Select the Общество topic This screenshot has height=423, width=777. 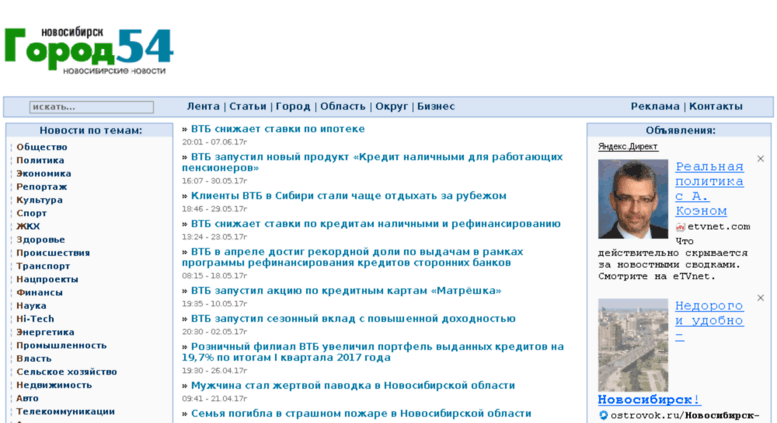(x=42, y=147)
